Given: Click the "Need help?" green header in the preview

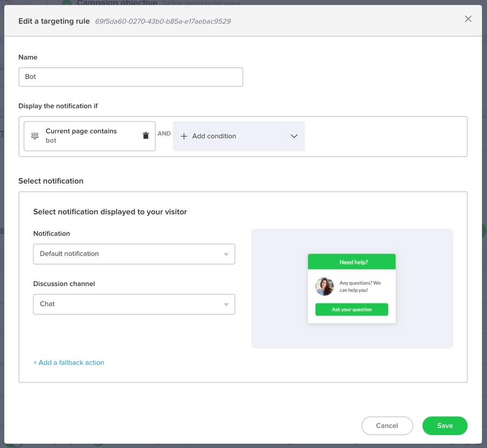Looking at the screenshot, I should pos(351,261).
